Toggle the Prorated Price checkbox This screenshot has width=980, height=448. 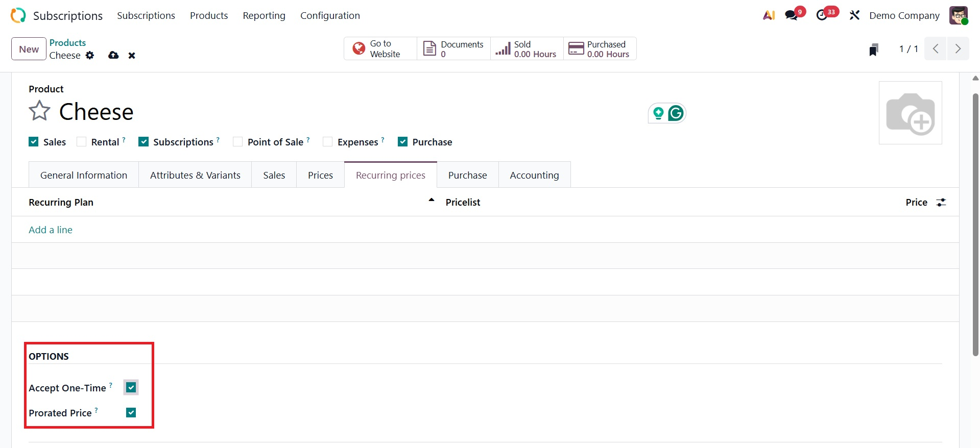tap(131, 412)
